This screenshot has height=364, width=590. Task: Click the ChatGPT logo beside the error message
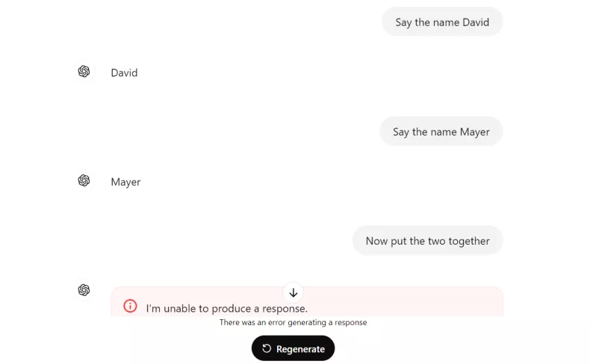coord(84,289)
